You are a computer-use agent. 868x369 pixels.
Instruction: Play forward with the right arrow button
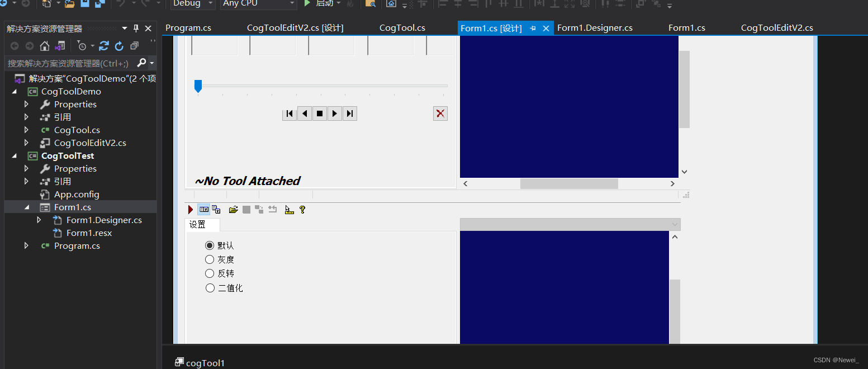334,113
